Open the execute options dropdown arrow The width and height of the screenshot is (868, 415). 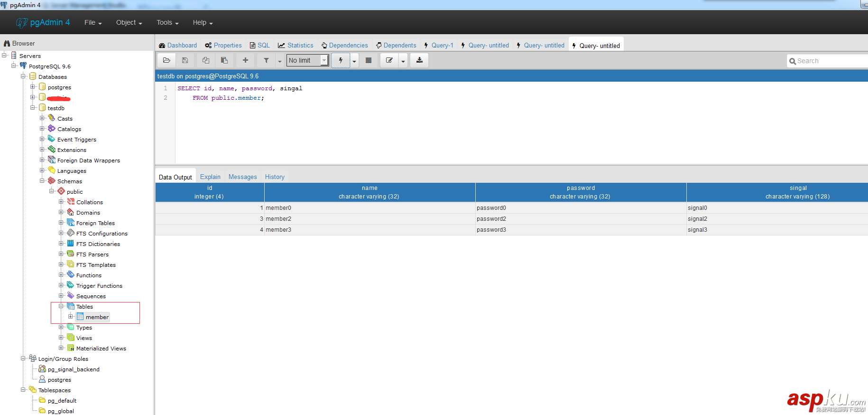click(x=354, y=61)
